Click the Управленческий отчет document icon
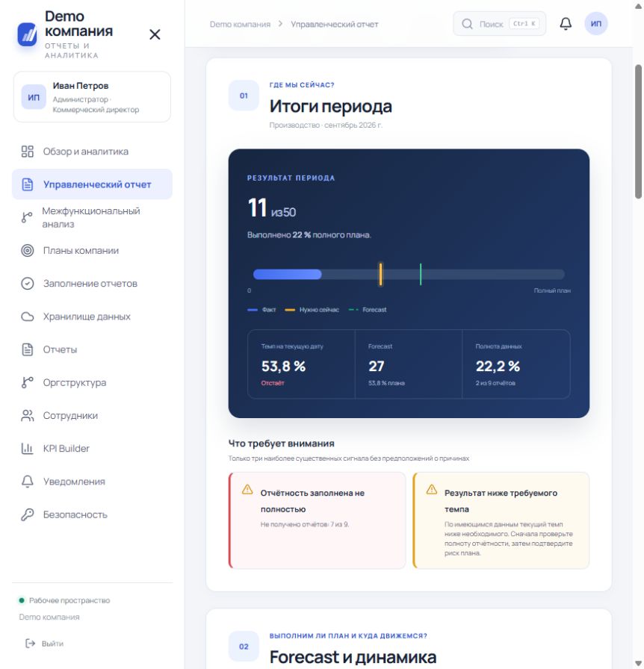 tap(28, 184)
